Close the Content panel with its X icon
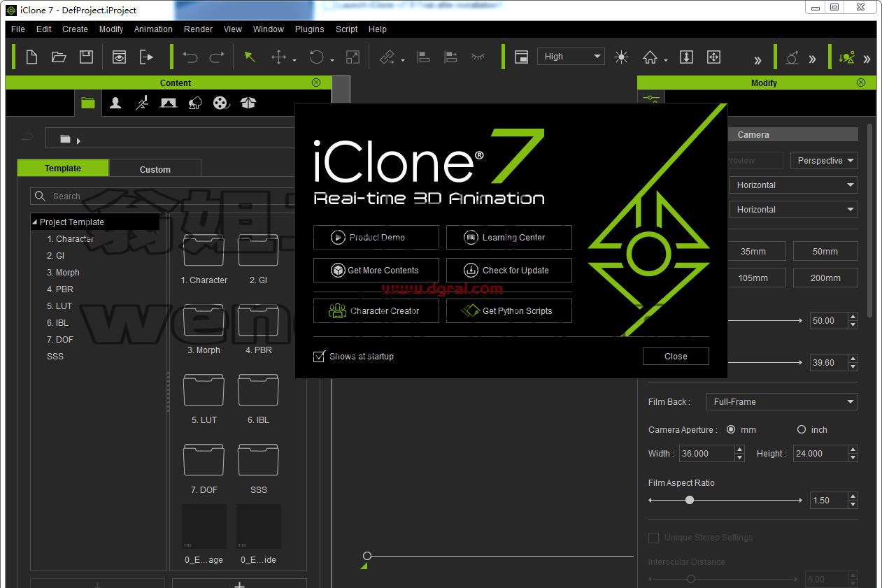Image resolution: width=882 pixels, height=588 pixels. [x=316, y=83]
